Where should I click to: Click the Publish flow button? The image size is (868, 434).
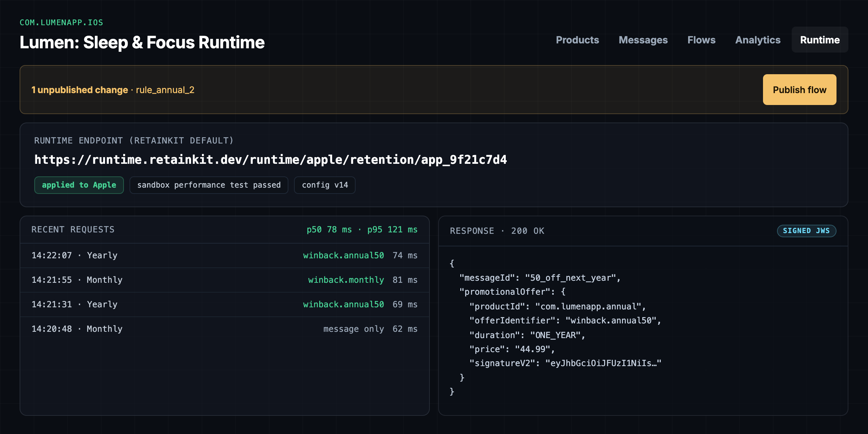(x=799, y=90)
